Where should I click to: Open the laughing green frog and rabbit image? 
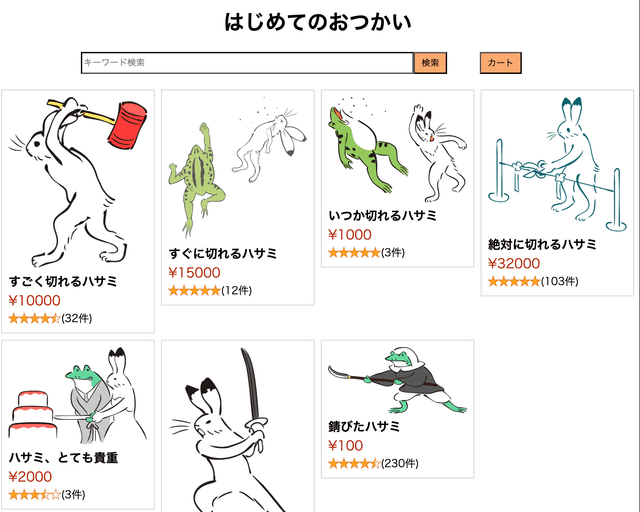click(x=398, y=149)
